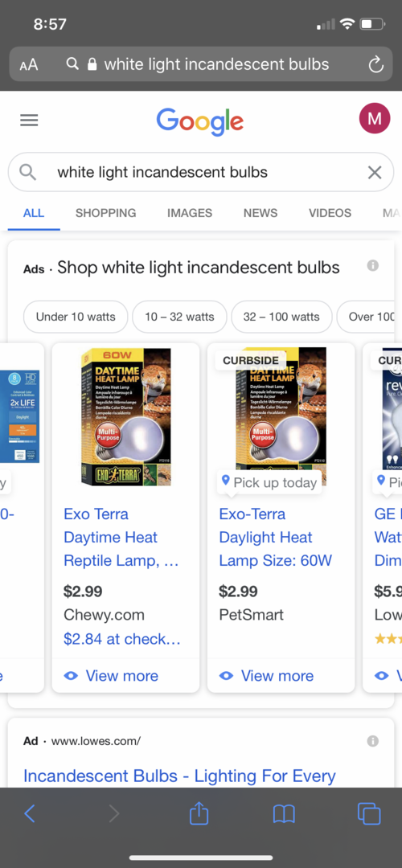The width and height of the screenshot is (402, 868).
Task: Open the Google hamburger menu
Action: tap(29, 120)
